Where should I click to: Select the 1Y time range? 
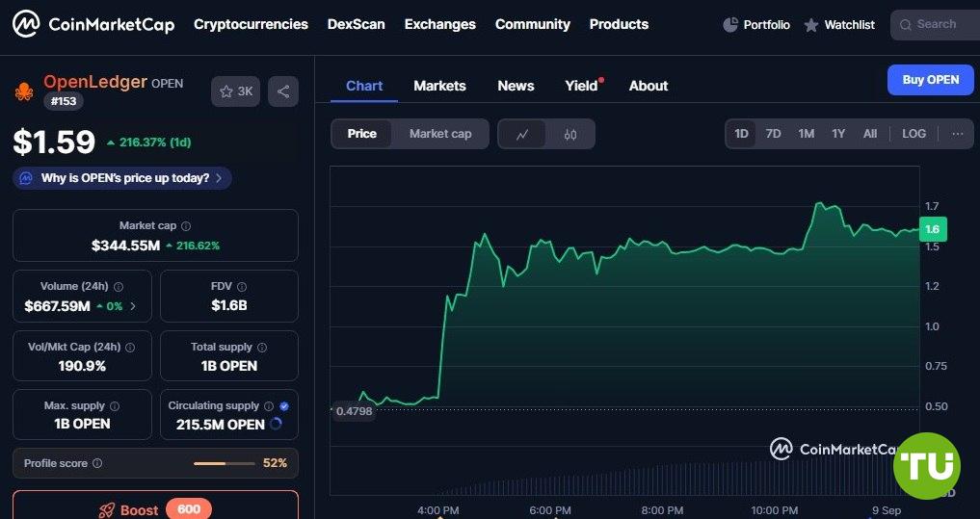(x=838, y=134)
